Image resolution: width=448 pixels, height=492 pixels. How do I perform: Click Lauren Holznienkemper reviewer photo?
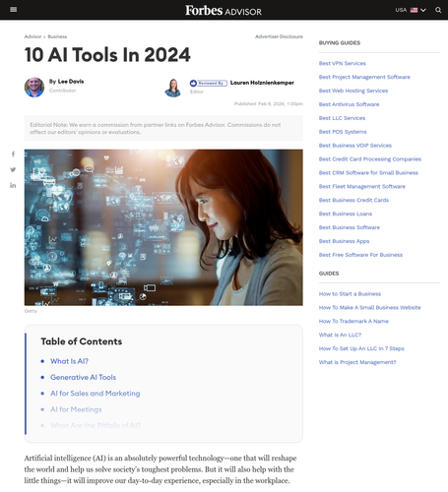173,88
